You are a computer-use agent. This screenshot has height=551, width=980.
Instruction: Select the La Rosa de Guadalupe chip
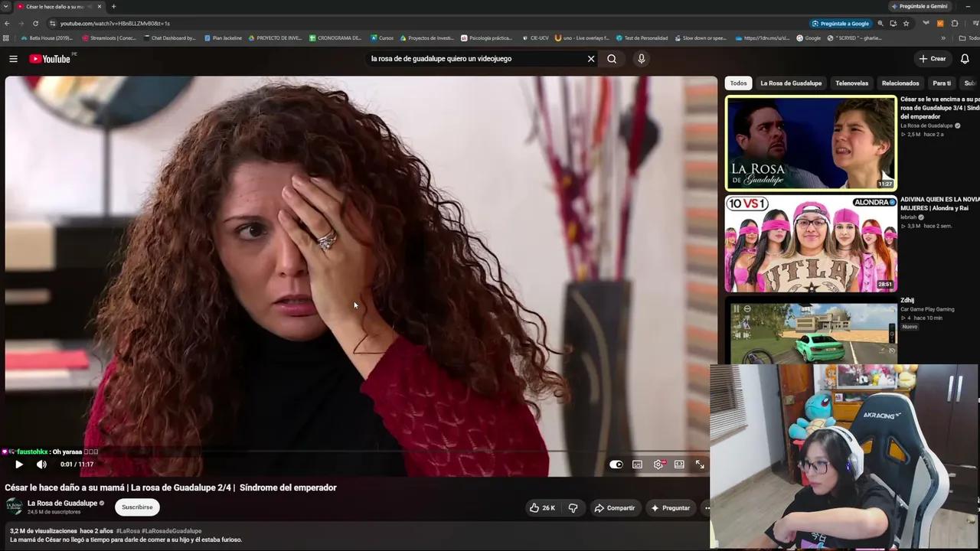coord(791,83)
